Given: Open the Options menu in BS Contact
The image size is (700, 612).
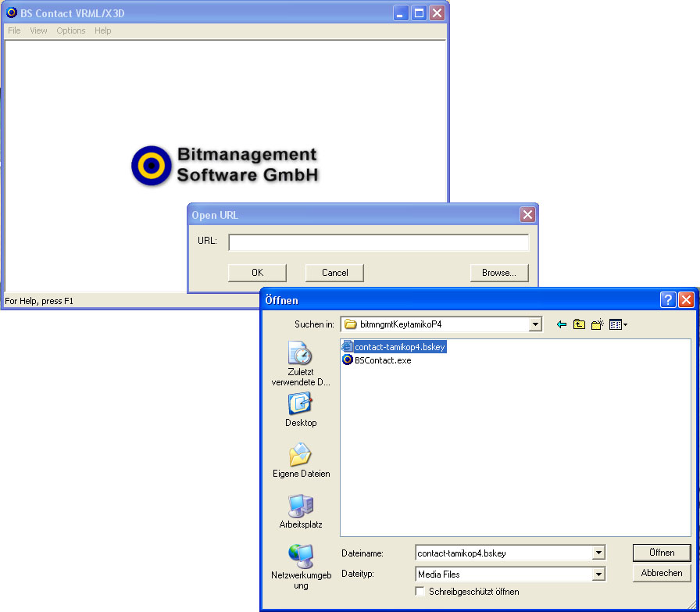Looking at the screenshot, I should [x=70, y=30].
